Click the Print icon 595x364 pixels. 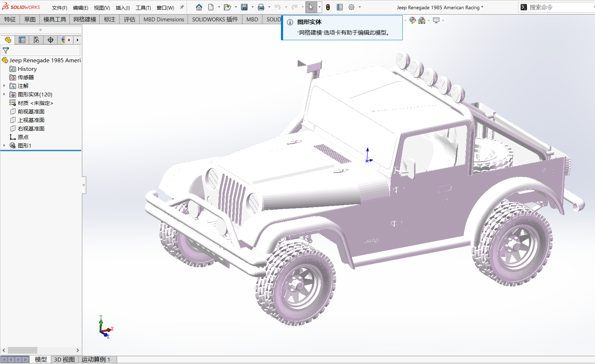(261, 7)
